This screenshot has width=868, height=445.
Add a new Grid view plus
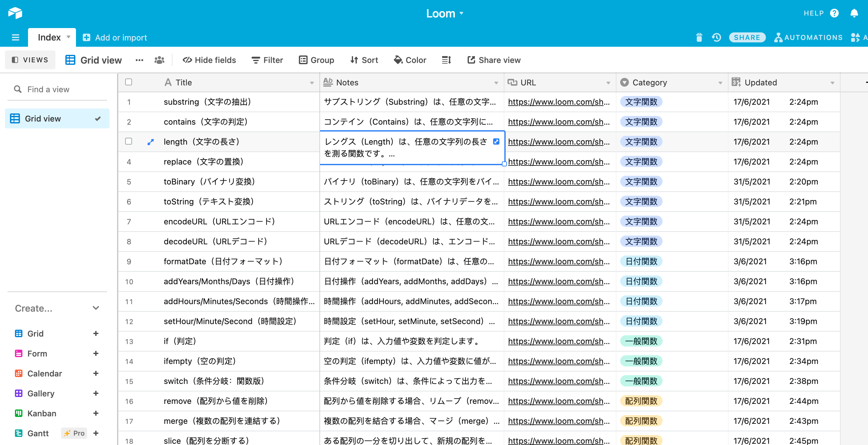point(96,334)
